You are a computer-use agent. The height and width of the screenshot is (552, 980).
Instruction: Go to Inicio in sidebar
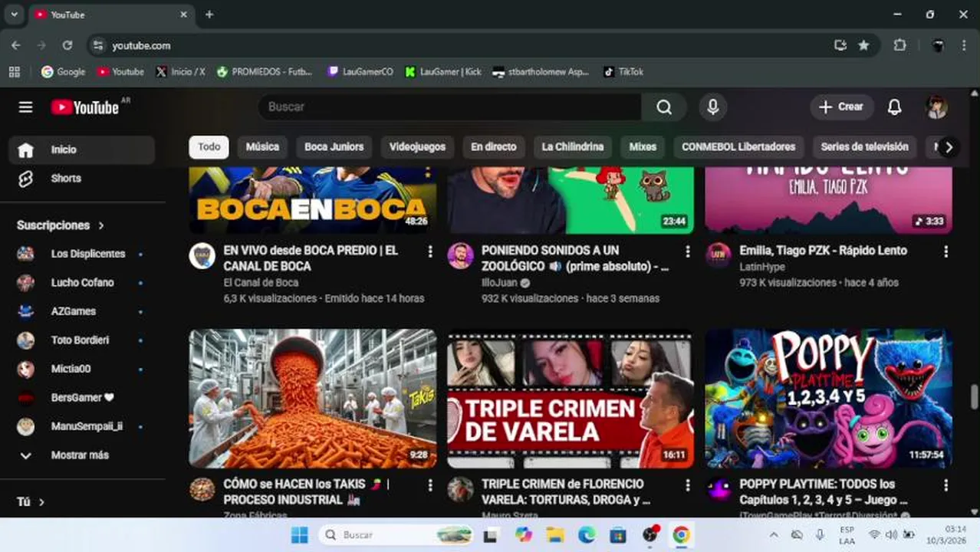(82, 150)
